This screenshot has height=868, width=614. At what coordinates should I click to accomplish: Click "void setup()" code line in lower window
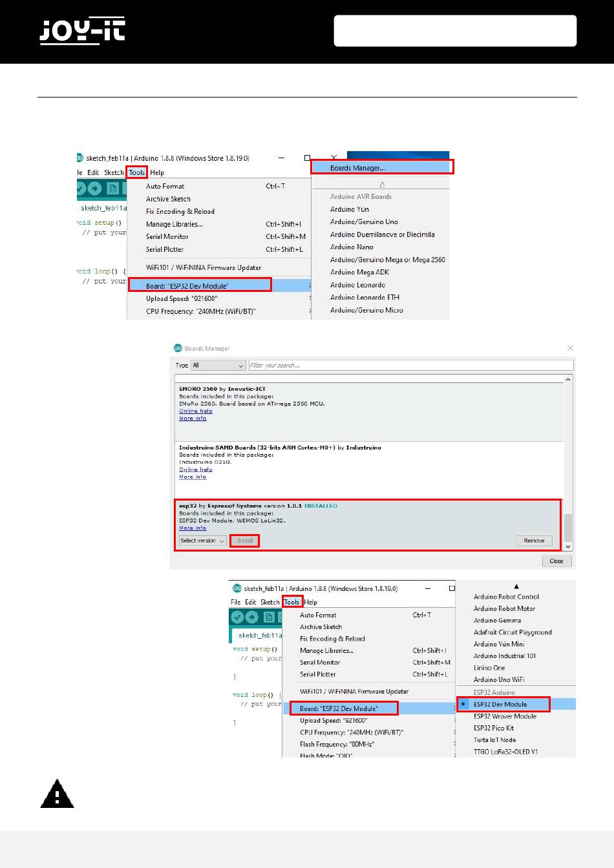[x=255, y=649]
